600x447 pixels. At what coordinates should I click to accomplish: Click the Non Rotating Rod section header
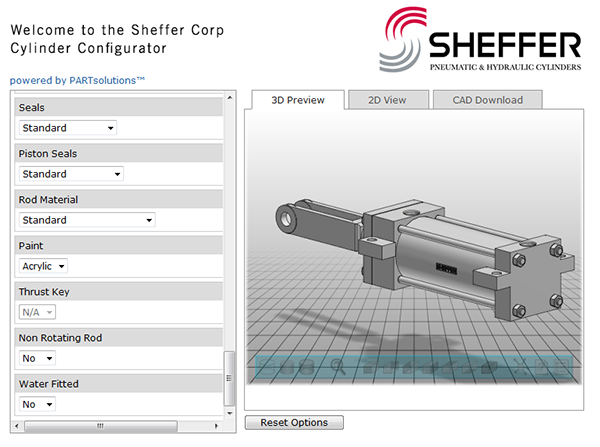(119, 338)
